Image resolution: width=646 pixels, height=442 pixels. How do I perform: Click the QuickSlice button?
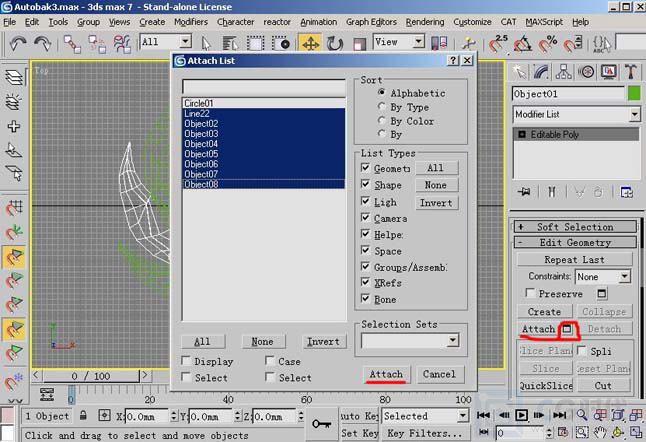pos(546,386)
